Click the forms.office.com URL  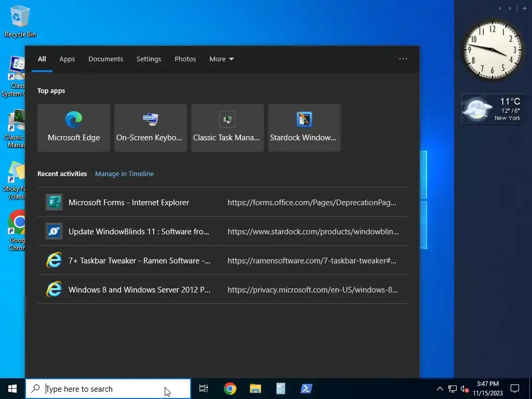pyautogui.click(x=312, y=203)
